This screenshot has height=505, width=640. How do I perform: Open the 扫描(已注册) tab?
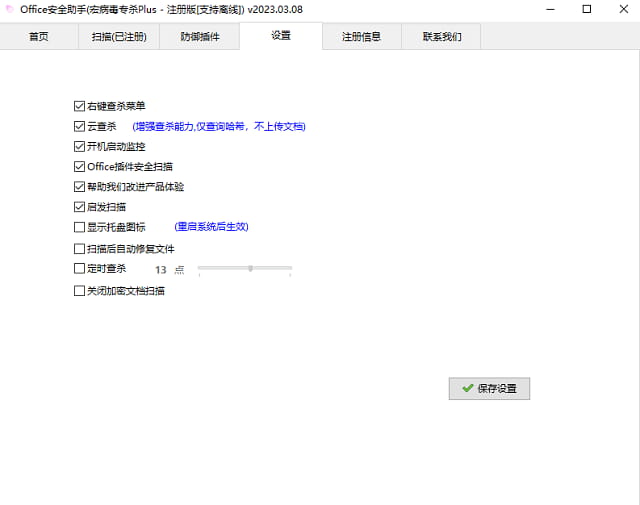[119, 37]
